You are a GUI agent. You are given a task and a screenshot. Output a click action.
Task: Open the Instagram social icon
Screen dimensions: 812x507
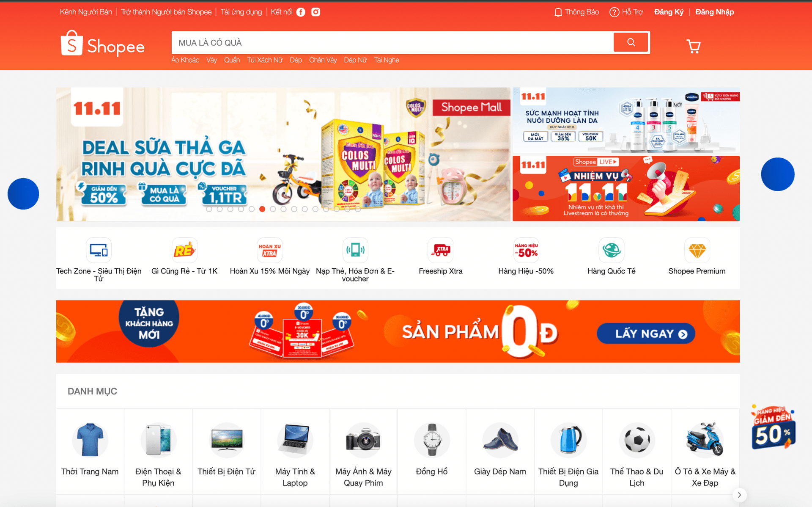pos(315,12)
